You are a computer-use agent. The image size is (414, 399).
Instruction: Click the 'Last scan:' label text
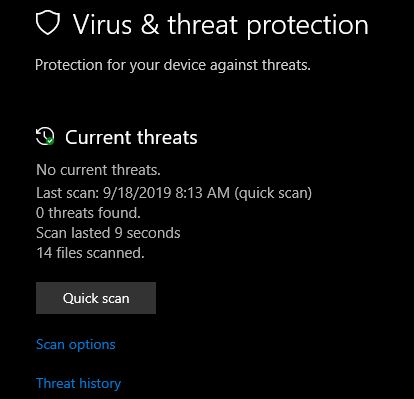click(68, 193)
